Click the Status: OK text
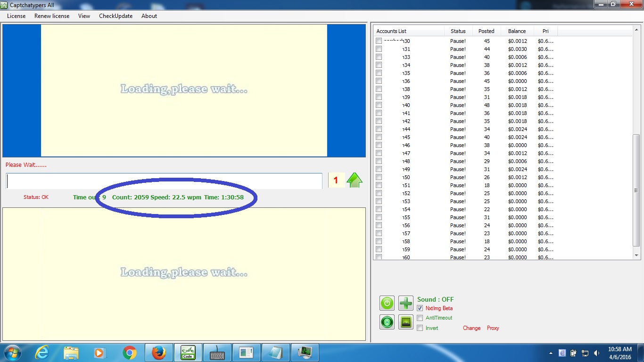 [x=36, y=197]
